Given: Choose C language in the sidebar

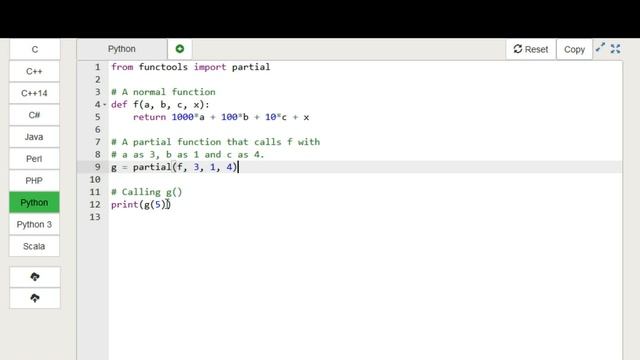Looking at the screenshot, I should (35, 49).
